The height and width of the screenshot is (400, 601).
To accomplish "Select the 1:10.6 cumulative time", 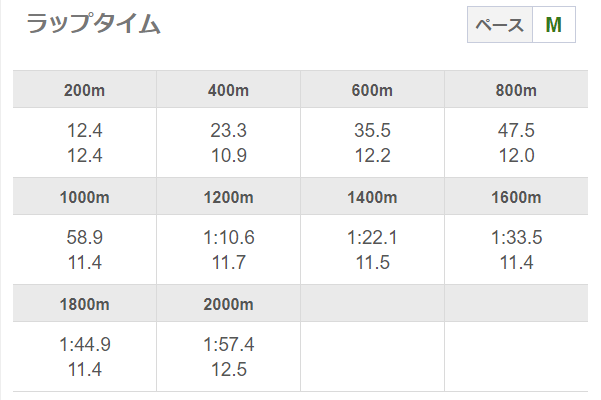I will click(x=228, y=238).
